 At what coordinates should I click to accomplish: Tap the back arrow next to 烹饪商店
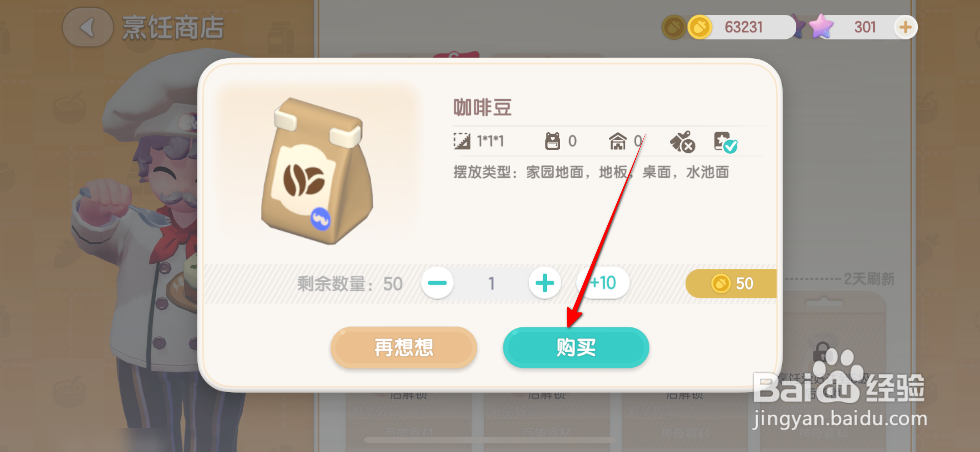pos(88,28)
